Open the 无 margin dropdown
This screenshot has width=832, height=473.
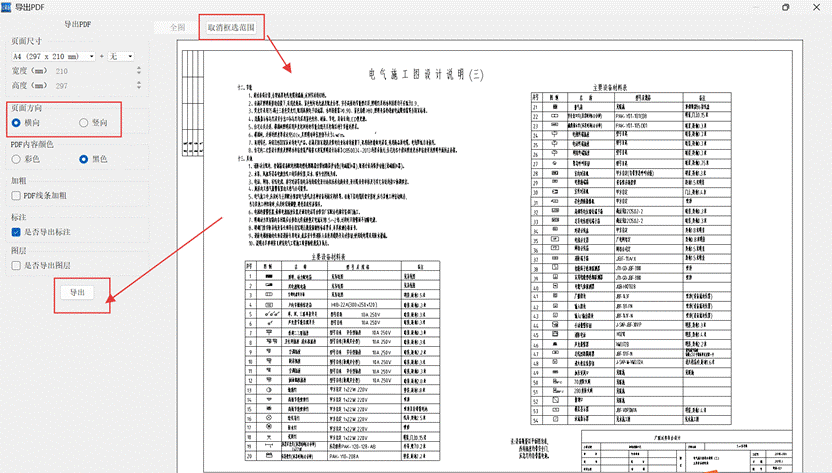tap(121, 56)
